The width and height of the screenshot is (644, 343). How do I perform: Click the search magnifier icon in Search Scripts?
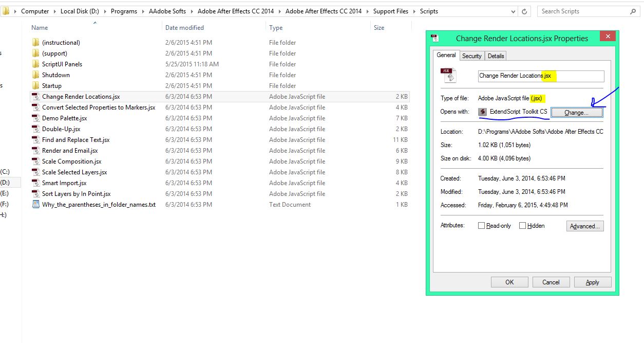tap(633, 11)
